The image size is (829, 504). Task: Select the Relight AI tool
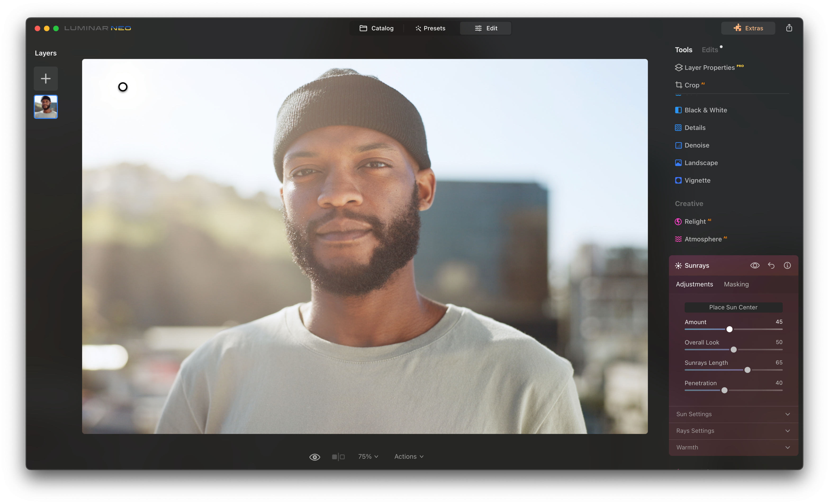click(696, 221)
